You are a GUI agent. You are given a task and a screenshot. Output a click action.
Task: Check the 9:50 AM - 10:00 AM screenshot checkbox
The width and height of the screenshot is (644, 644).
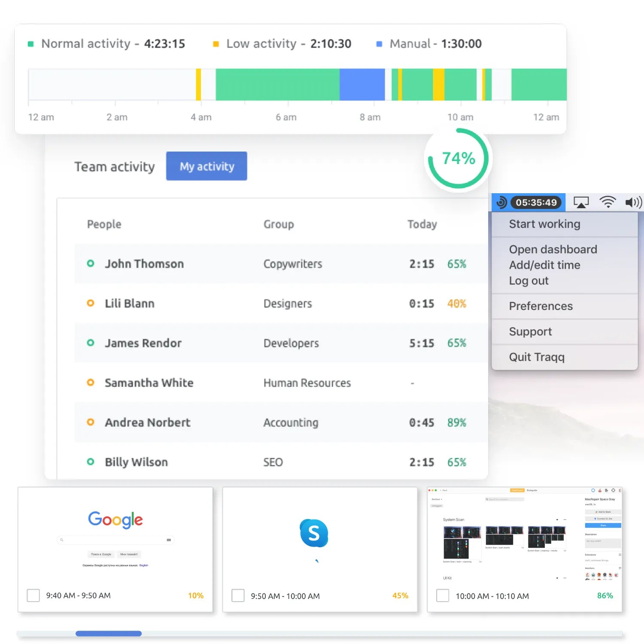tap(238, 595)
